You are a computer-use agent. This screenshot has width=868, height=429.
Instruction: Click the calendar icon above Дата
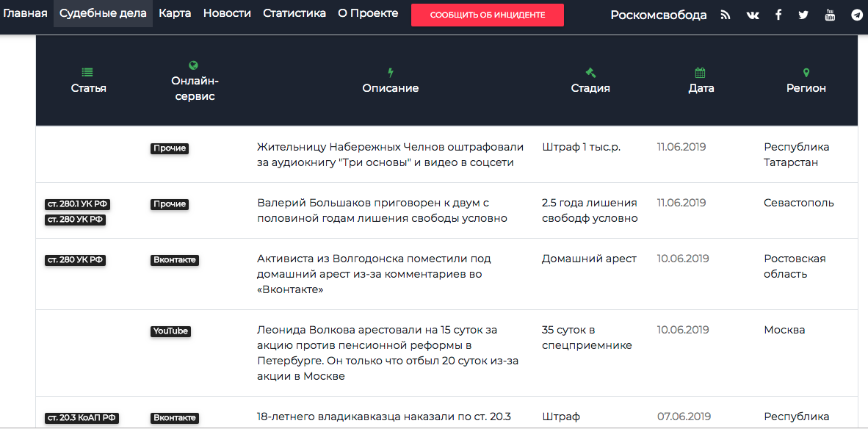[701, 72]
